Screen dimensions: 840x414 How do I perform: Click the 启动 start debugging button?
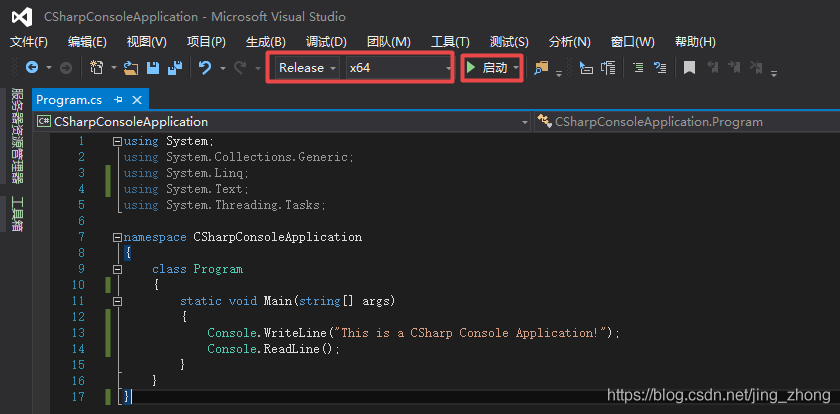486,68
